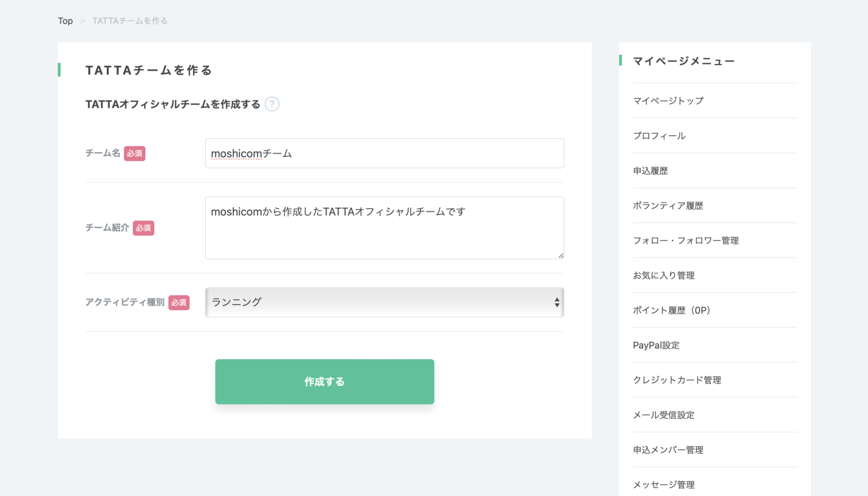Select メール受信設定 in sidebar
Image resolution: width=868 pixels, height=496 pixels.
tap(663, 415)
